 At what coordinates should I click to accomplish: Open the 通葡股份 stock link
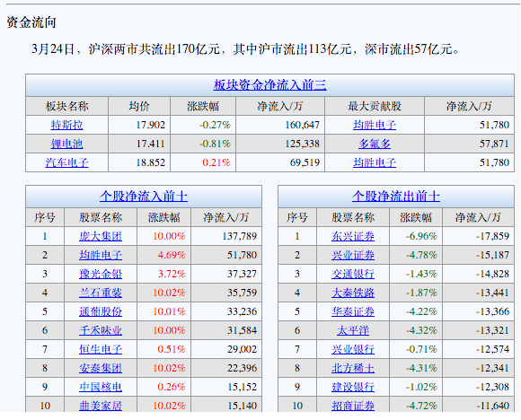[x=101, y=311]
